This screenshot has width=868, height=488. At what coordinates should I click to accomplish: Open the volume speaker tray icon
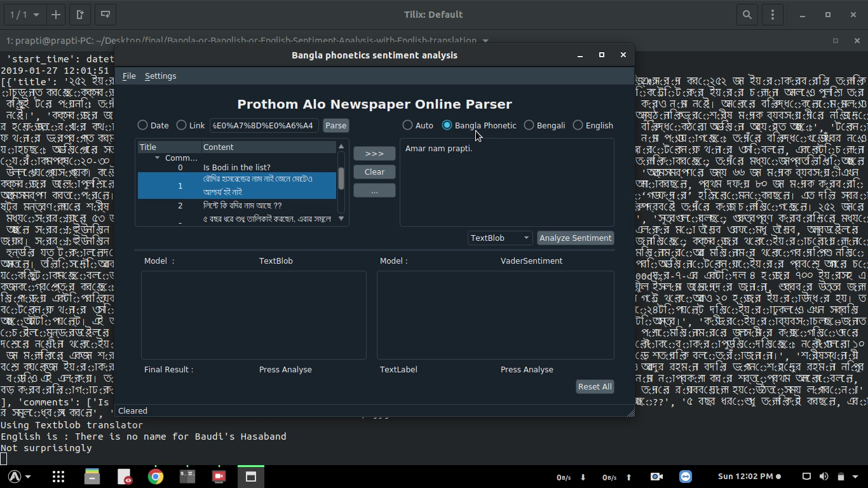[x=824, y=477]
